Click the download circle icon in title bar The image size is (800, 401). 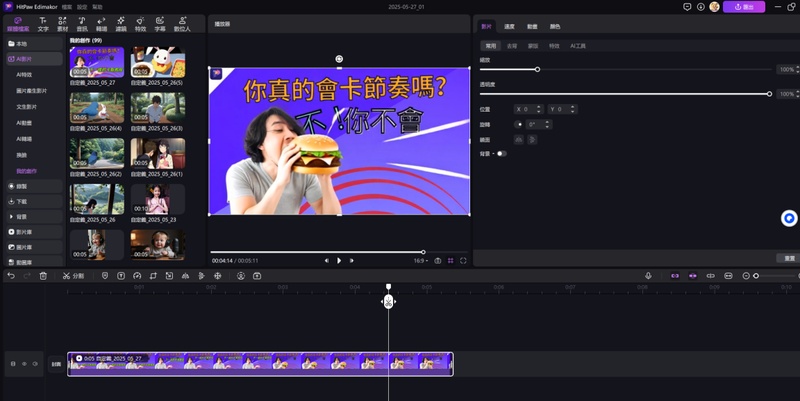(x=701, y=7)
